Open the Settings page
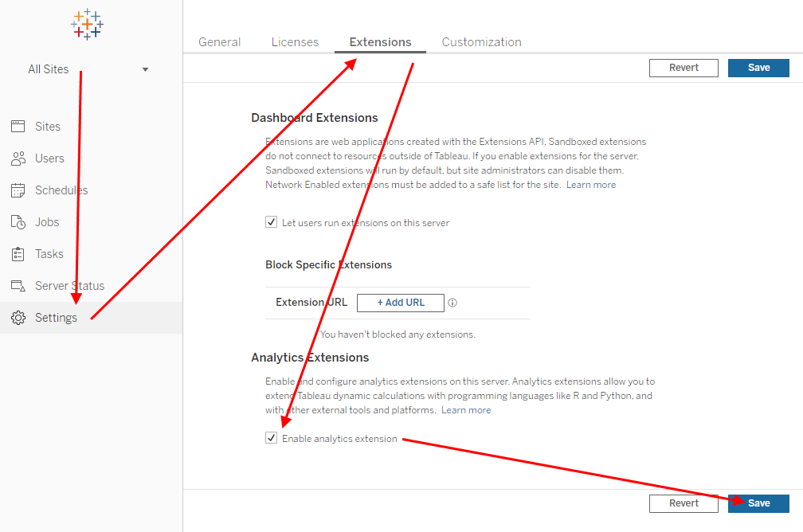 (x=91, y=318)
